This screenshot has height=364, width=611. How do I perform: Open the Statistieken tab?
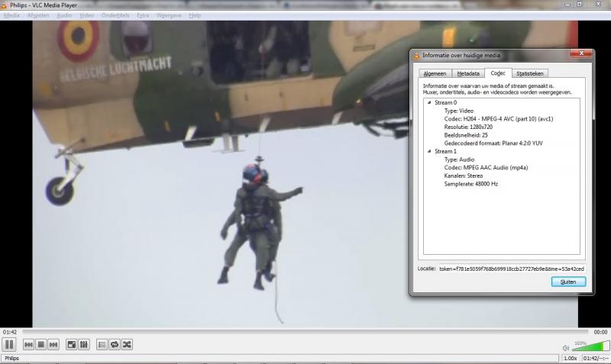pos(529,73)
